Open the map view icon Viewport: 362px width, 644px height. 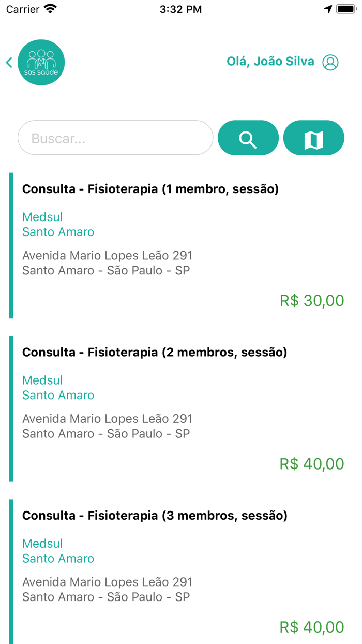(314, 138)
